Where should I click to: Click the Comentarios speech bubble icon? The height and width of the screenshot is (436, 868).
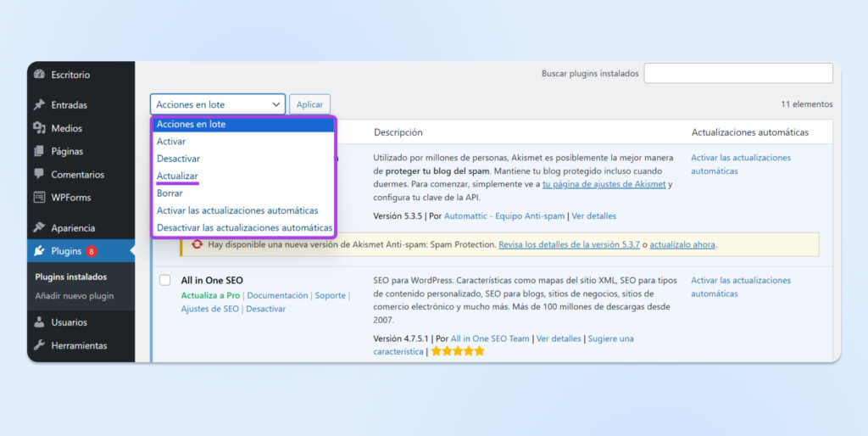pyautogui.click(x=39, y=174)
